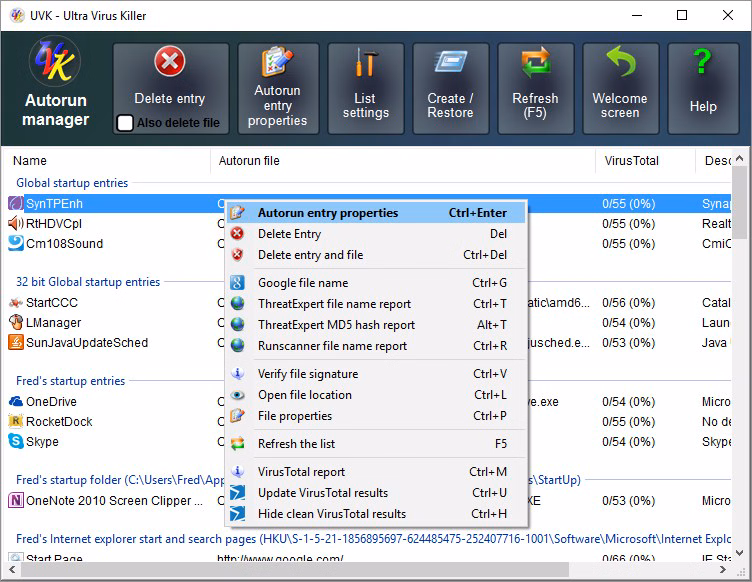Click the Create / Restore toolbar button

[x=450, y=88]
